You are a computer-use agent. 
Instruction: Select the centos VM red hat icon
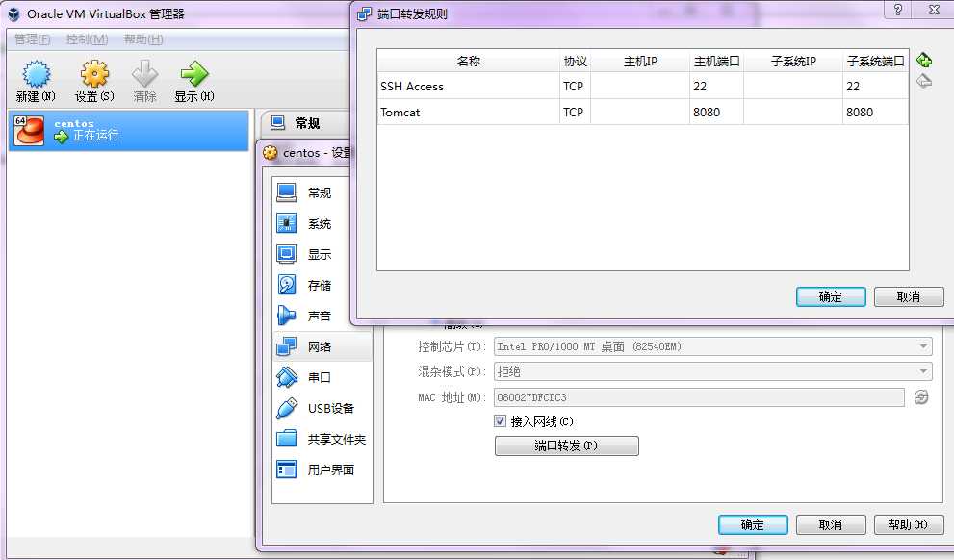(29, 130)
